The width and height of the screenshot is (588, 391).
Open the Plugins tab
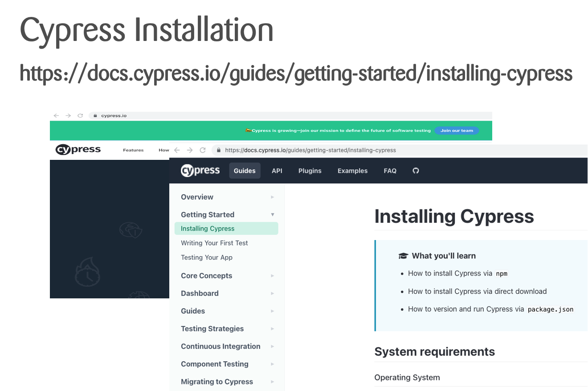tap(310, 171)
